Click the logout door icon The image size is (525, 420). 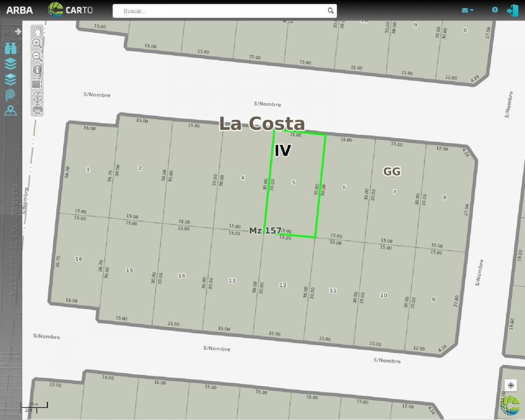pyautogui.click(x=512, y=10)
